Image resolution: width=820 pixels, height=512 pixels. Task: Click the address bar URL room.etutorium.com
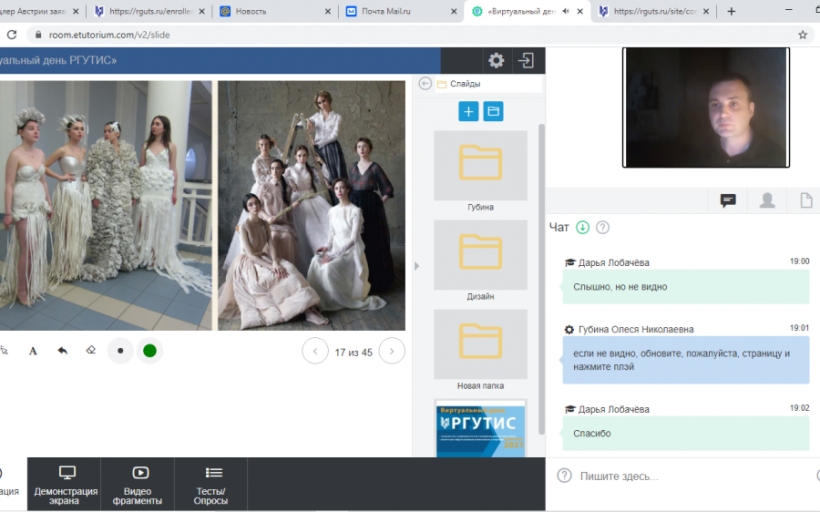pyautogui.click(x=109, y=35)
